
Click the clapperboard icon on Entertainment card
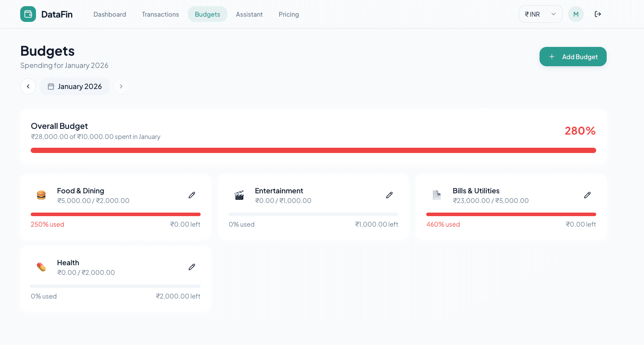pos(239,195)
